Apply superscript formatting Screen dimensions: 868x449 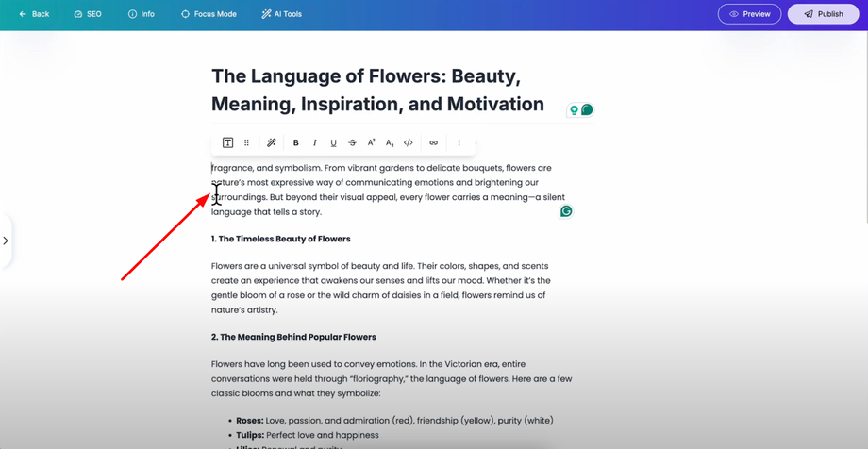click(371, 142)
